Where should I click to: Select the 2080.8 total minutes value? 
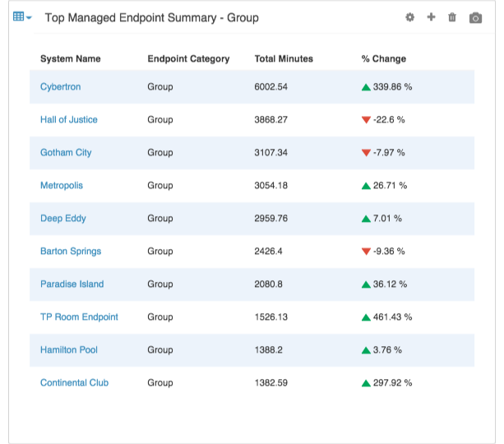click(268, 284)
